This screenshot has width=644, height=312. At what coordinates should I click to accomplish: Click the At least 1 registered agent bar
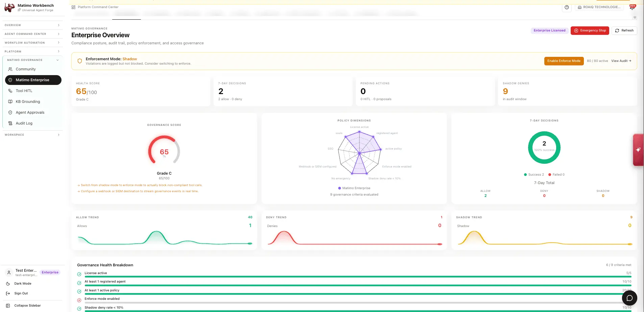point(358,285)
